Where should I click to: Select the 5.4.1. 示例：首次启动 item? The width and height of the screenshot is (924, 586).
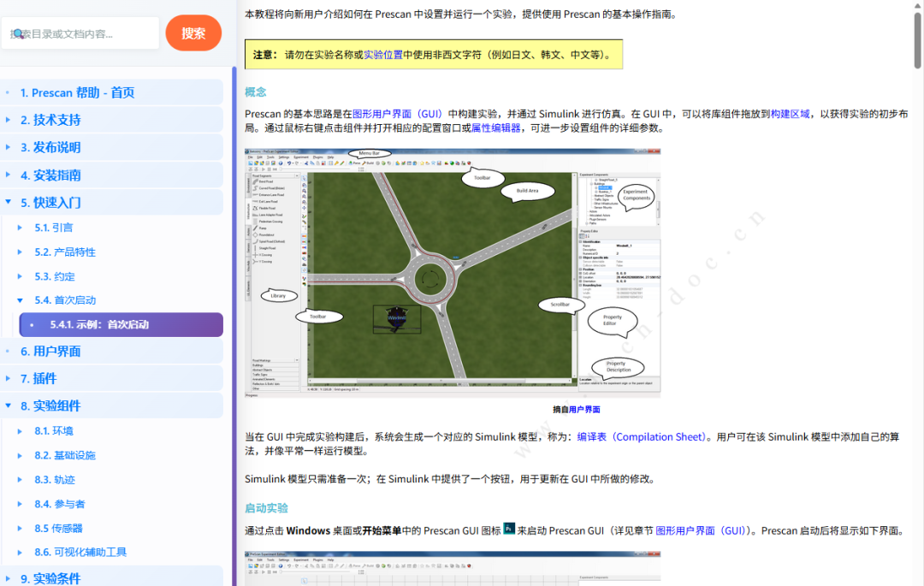[121, 324]
